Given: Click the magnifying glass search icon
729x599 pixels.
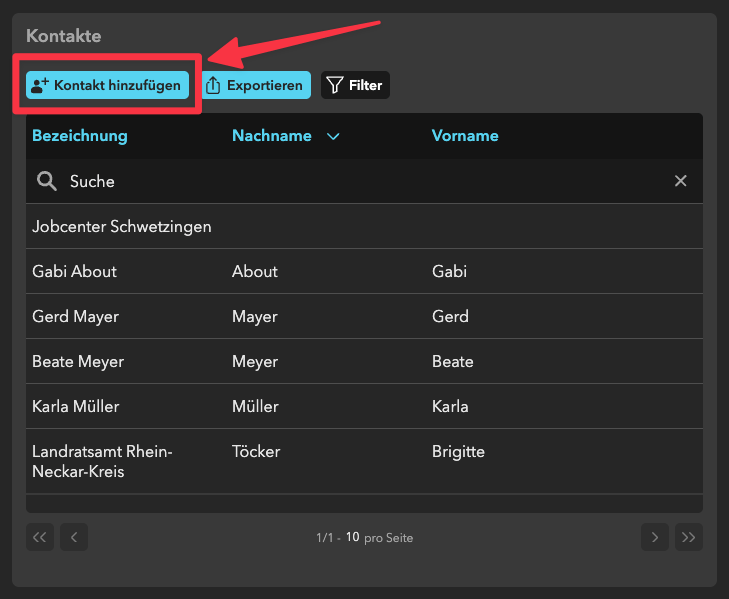Looking at the screenshot, I should click(x=46, y=181).
